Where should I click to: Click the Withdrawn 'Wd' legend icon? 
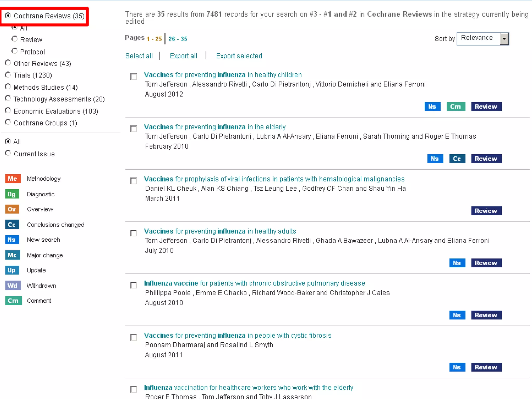click(12, 285)
